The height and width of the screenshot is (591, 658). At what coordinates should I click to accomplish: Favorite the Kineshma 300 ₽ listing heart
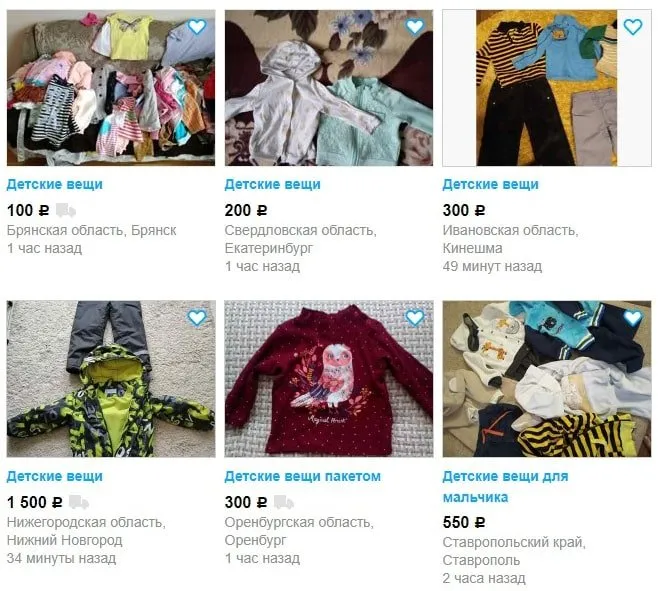(x=633, y=27)
